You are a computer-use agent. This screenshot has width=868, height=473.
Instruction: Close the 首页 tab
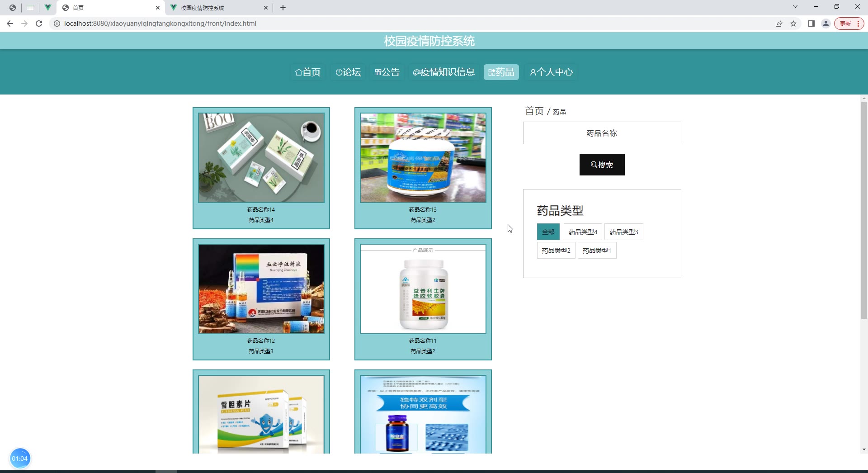click(158, 8)
